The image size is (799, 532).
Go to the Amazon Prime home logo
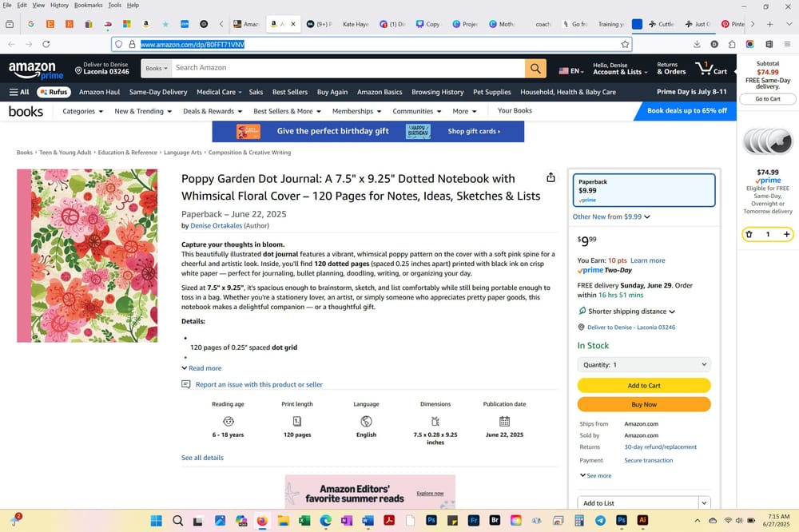[x=36, y=69]
